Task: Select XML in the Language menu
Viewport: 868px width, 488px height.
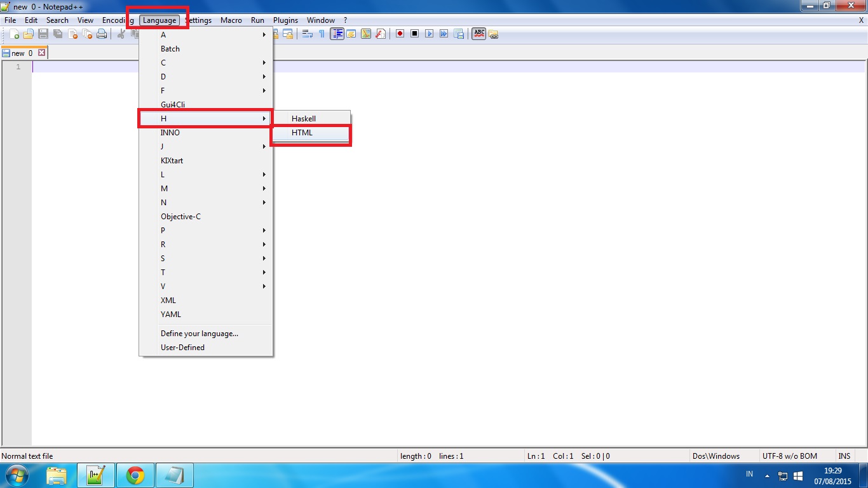Action: (207, 301)
